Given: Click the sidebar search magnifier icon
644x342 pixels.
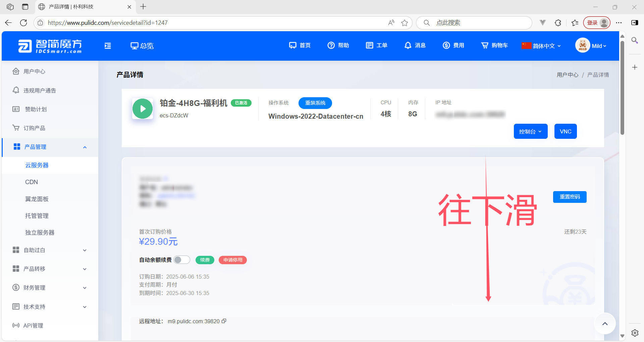Looking at the screenshot, I should point(635,41).
